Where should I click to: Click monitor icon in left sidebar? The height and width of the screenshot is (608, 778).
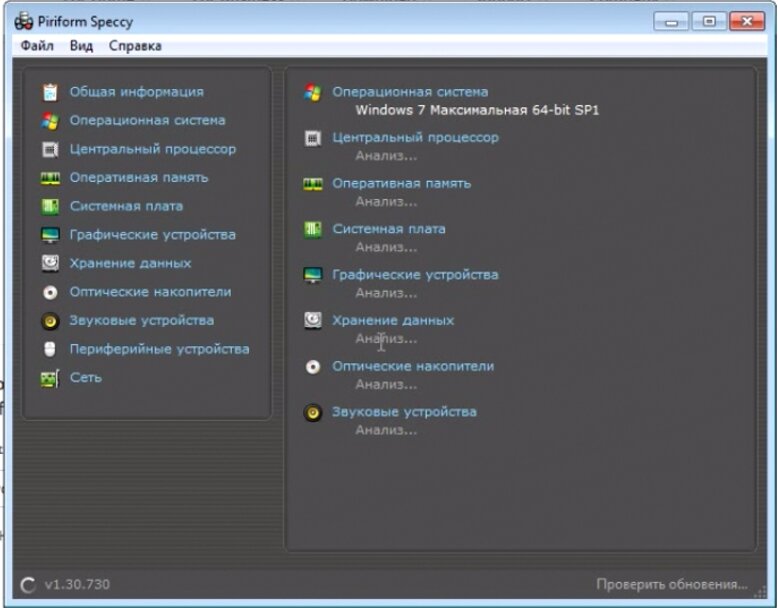[50, 235]
